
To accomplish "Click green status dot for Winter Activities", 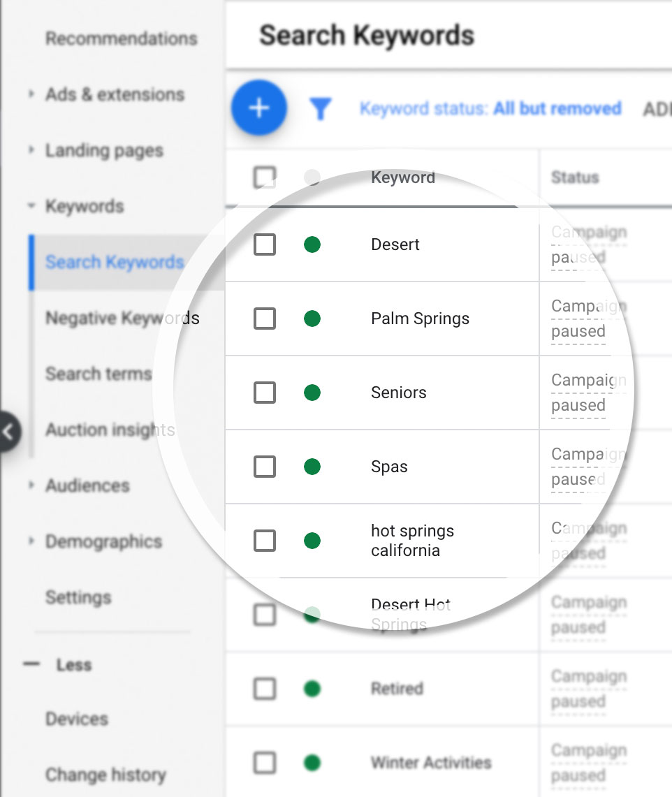I will coord(312,763).
